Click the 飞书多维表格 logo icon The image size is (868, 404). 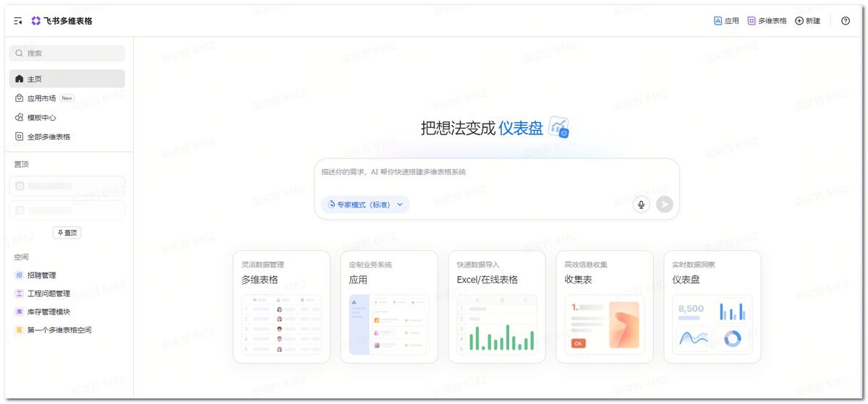tap(36, 21)
